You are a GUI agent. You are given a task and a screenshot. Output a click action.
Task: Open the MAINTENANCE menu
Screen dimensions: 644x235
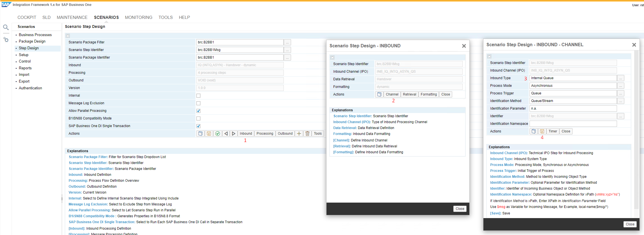tap(72, 17)
